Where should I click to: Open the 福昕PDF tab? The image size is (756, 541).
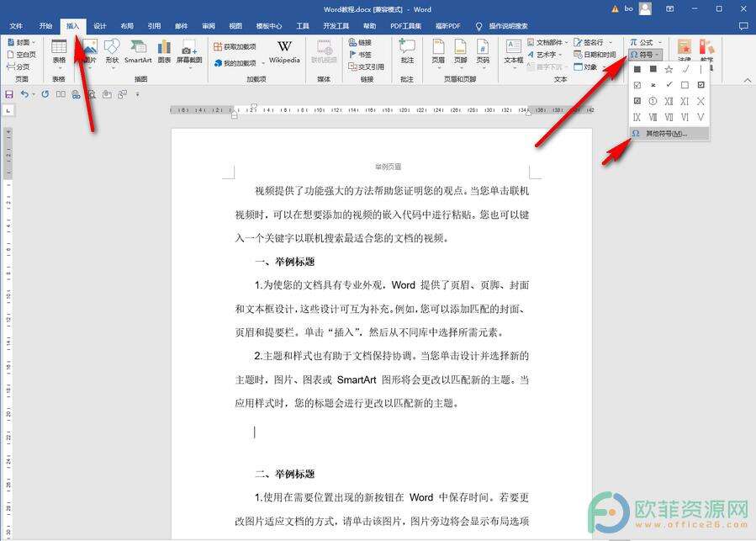tap(448, 26)
